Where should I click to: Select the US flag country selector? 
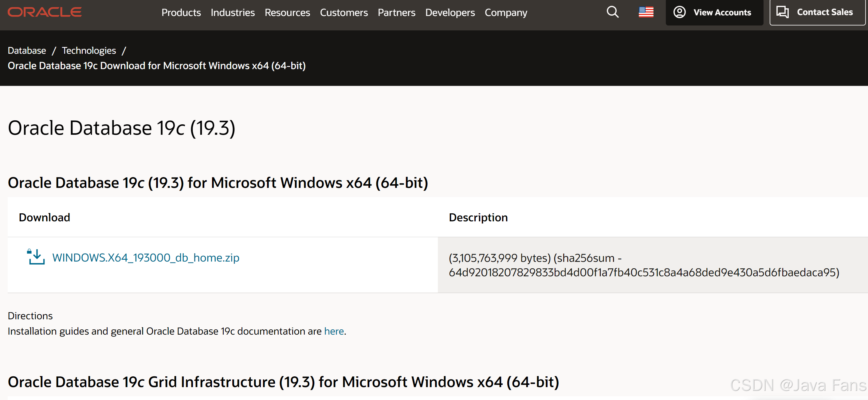646,12
